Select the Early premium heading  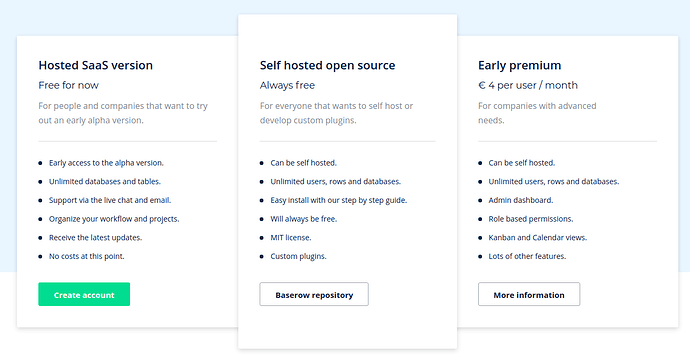click(x=520, y=65)
